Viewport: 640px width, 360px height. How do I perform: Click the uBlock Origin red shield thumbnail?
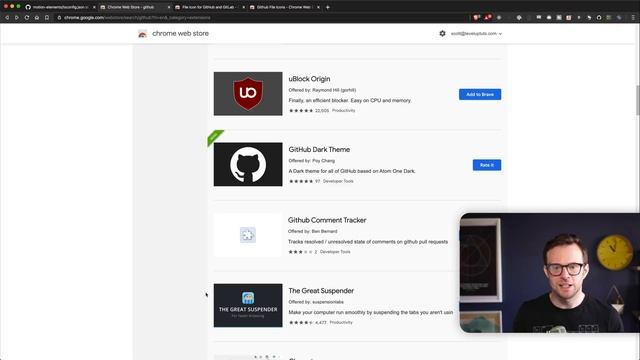248,94
